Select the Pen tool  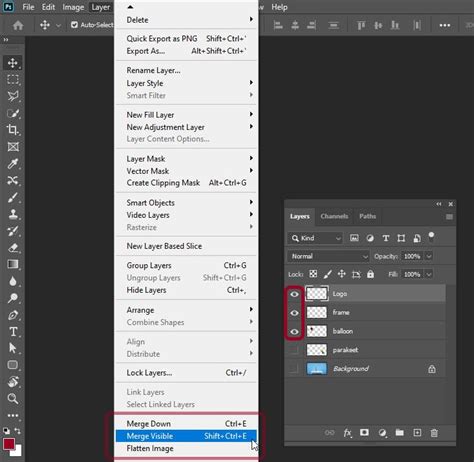pos(13,315)
